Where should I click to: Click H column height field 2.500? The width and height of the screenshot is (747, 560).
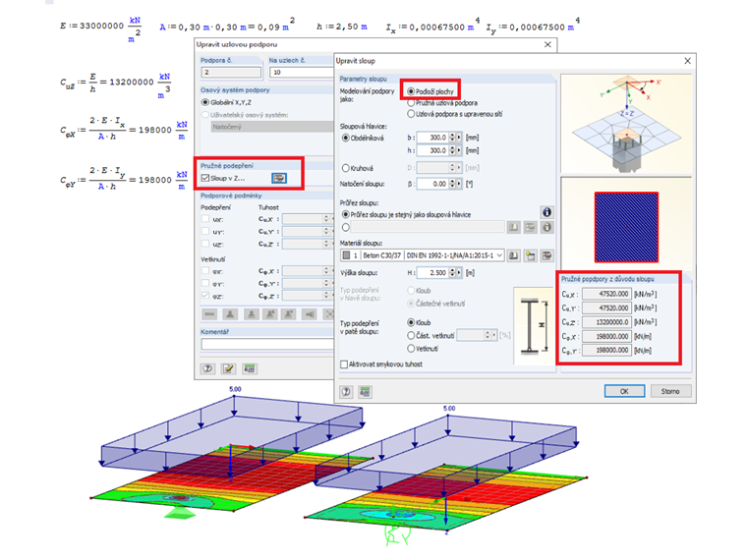click(x=432, y=273)
